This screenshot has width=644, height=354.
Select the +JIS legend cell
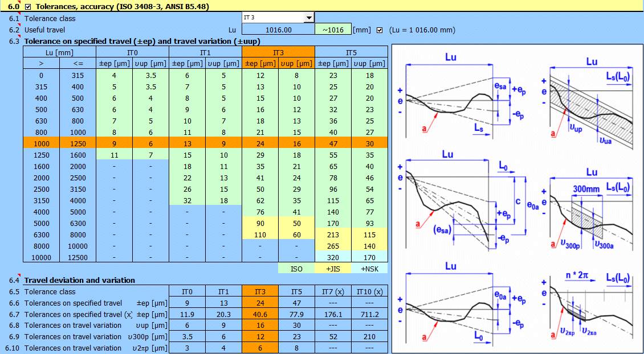(333, 268)
